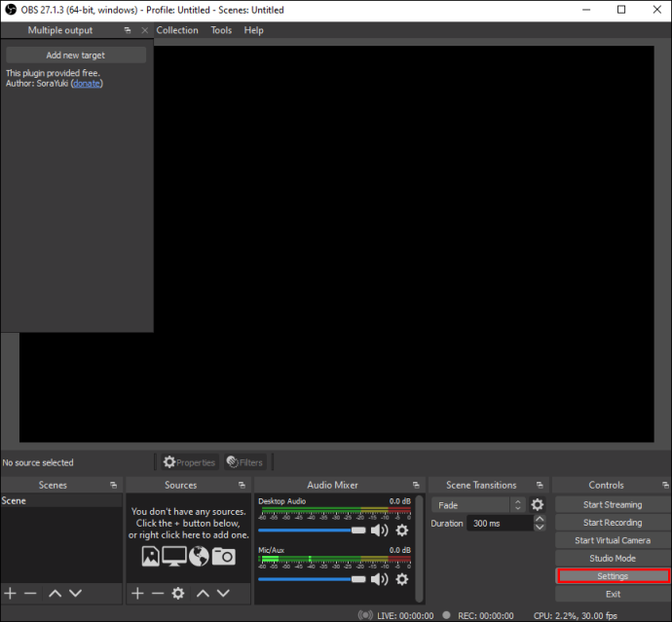This screenshot has height=622, width=672.
Task: Remove selected source with minus icon
Action: pyautogui.click(x=158, y=594)
